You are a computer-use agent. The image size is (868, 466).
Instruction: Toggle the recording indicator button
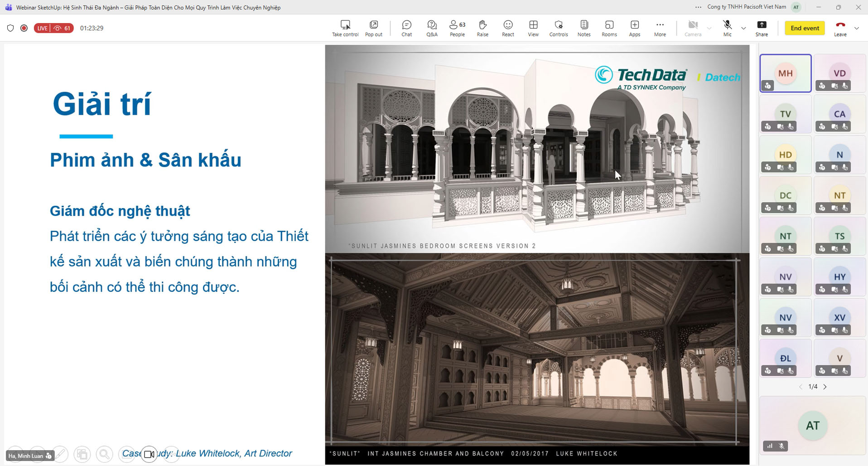coord(24,28)
